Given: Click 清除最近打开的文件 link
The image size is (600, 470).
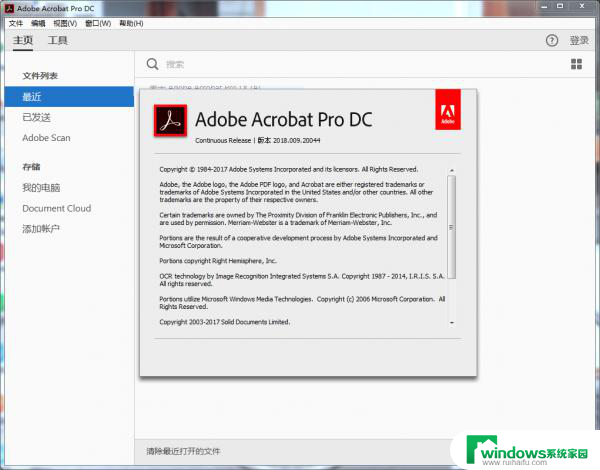Looking at the screenshot, I should pyautogui.click(x=183, y=451).
